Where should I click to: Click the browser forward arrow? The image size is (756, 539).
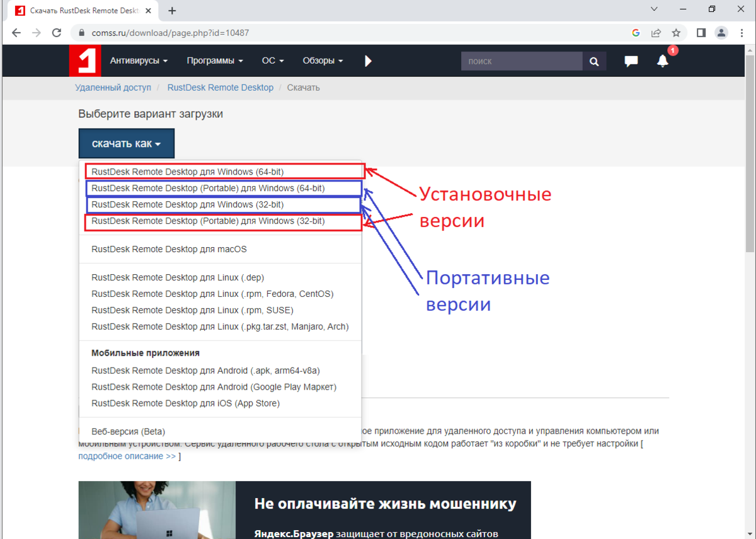(37, 33)
